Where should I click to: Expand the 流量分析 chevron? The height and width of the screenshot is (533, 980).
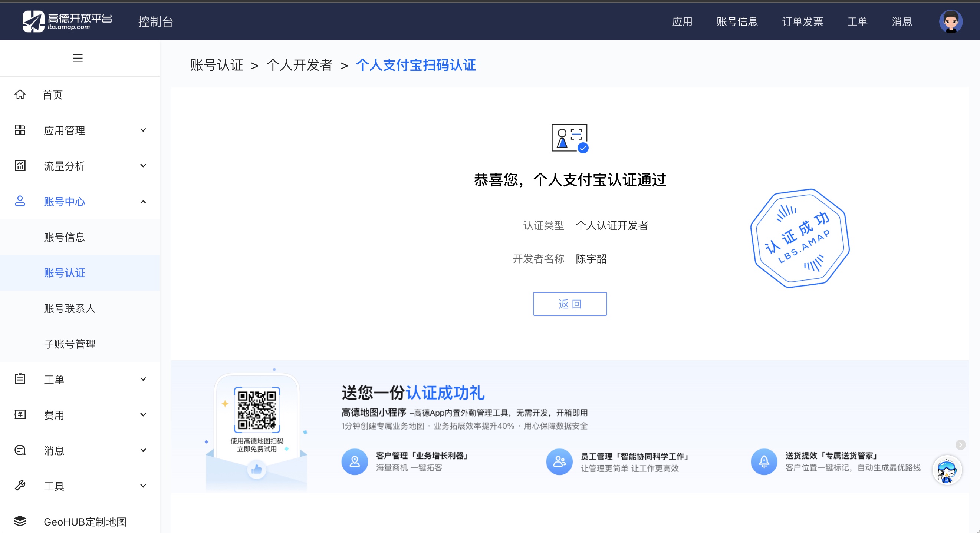coord(143,166)
